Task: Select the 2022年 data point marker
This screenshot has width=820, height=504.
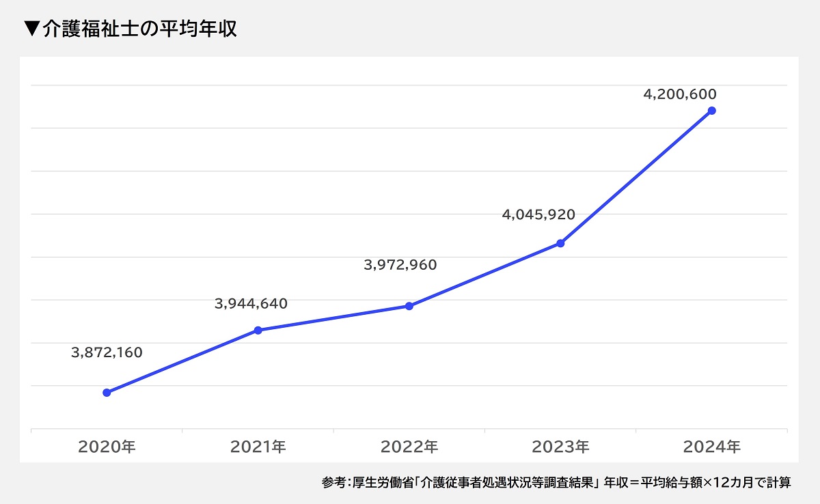Action: tap(409, 306)
